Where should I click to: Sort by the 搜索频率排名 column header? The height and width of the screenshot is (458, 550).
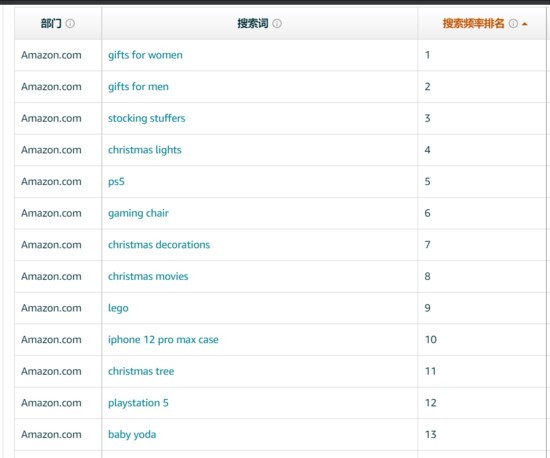pos(473,23)
